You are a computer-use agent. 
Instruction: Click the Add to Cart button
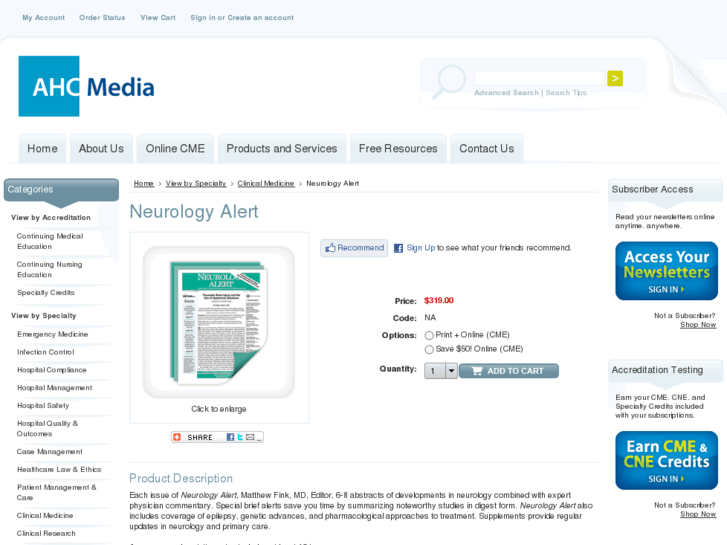coord(509,371)
